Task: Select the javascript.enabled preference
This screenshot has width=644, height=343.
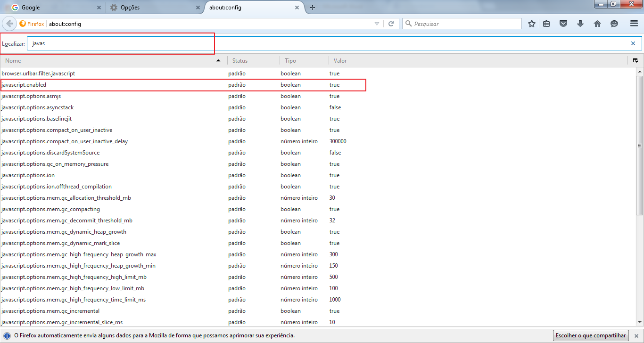Action: 318,85
